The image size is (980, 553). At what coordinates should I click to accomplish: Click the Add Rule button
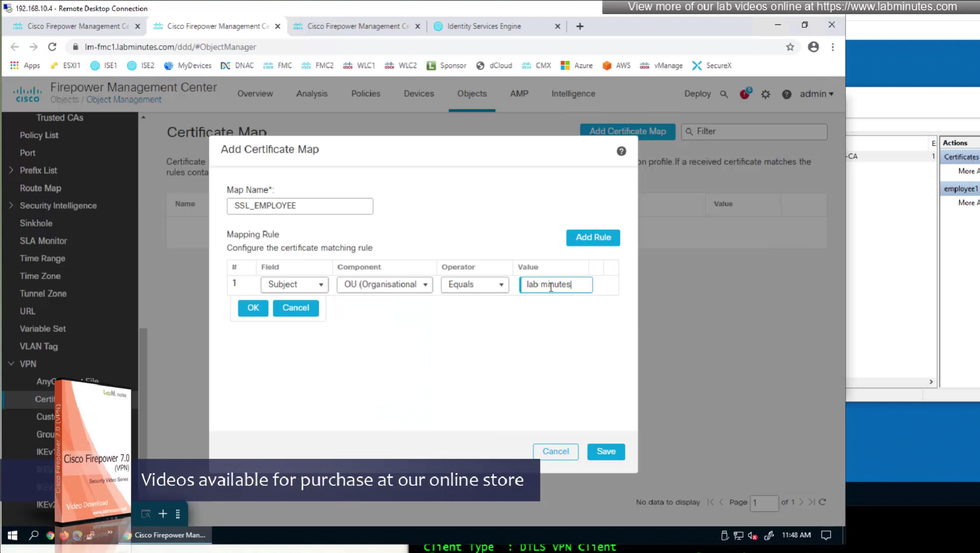point(593,237)
